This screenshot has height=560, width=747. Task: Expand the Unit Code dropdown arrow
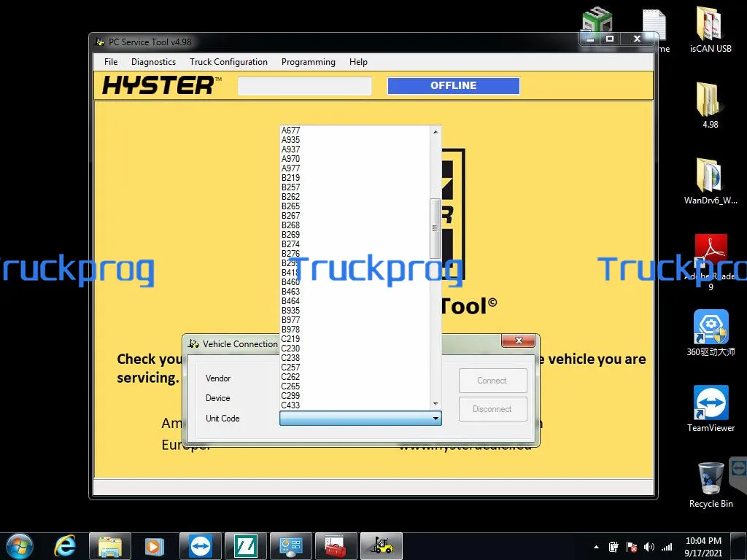436,418
